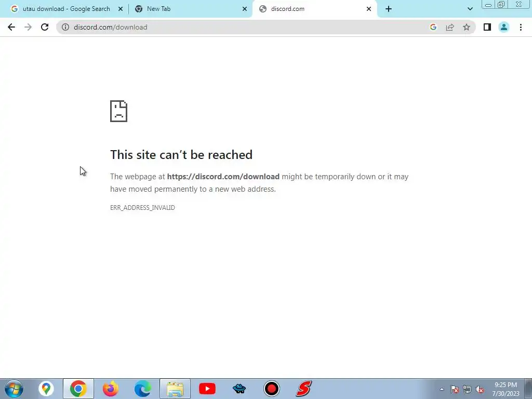The height and width of the screenshot is (399, 532).
Task: Open the Chrome profile avatar
Action: pos(504,27)
